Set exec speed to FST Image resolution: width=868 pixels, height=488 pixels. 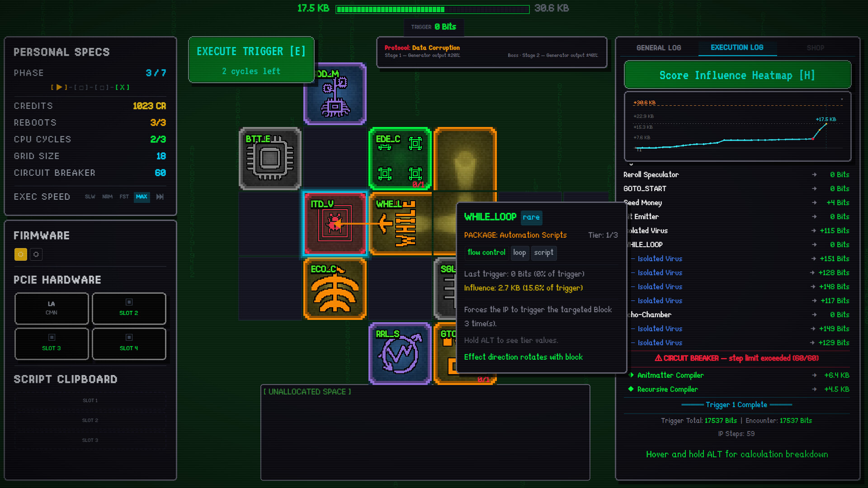click(x=124, y=197)
